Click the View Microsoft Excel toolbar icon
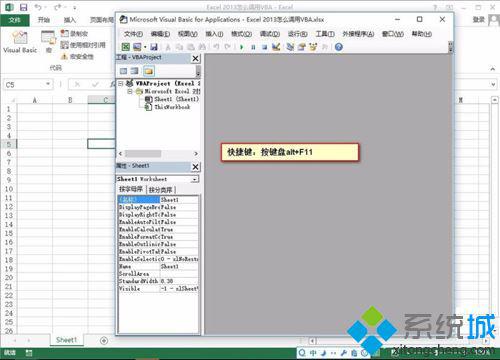Image resolution: width=500 pixels, height=360 pixels. point(126,47)
